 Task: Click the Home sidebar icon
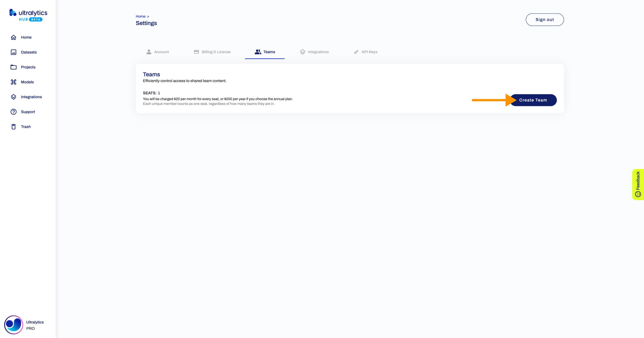(13, 38)
